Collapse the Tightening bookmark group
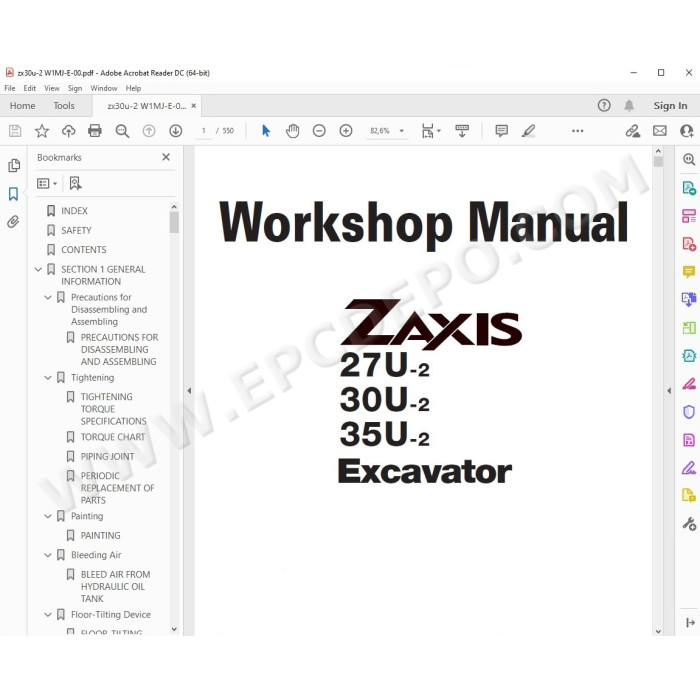This screenshot has width=700, height=700. coord(48,377)
